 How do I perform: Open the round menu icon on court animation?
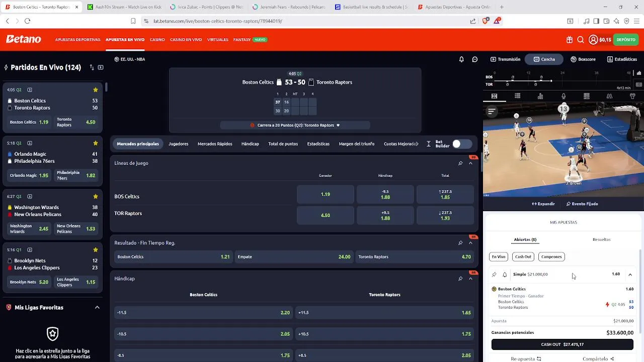pyautogui.click(x=492, y=111)
